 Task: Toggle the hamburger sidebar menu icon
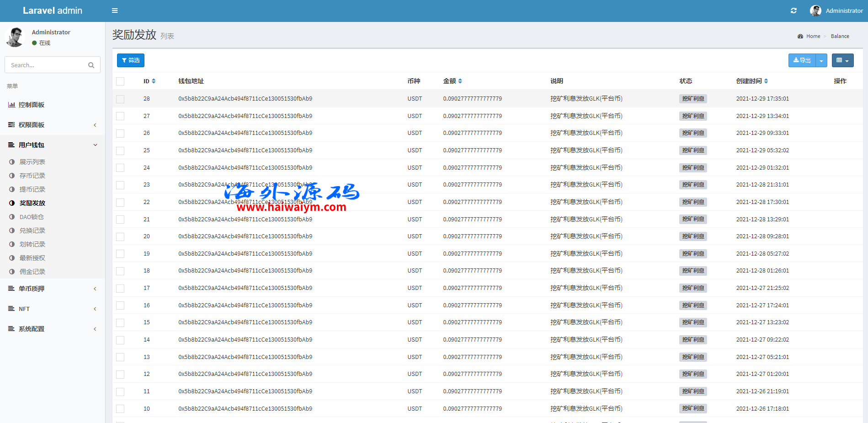coord(115,11)
